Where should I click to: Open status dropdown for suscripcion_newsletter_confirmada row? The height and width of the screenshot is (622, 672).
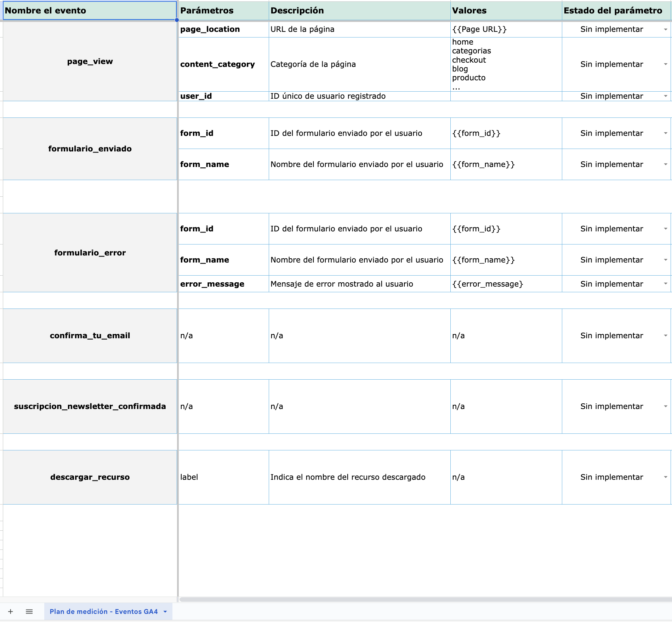pyautogui.click(x=666, y=407)
